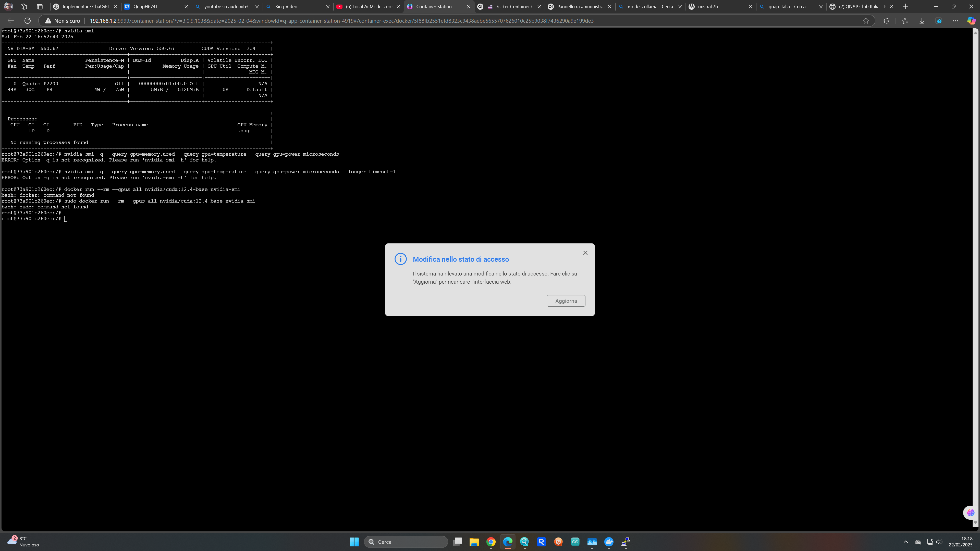The width and height of the screenshot is (980, 551).
Task: Refresh the browser page
Action: [27, 20]
